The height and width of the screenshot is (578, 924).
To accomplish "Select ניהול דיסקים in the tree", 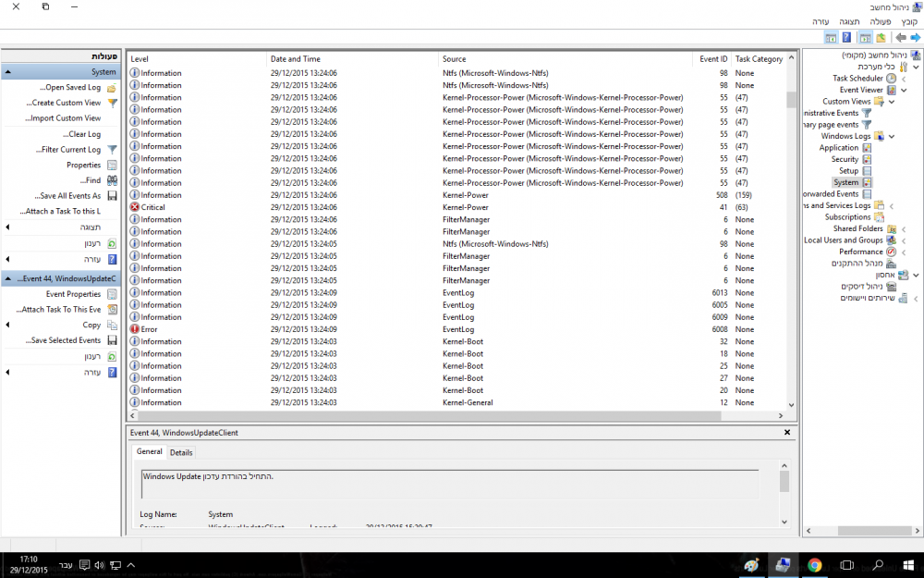I will click(x=862, y=287).
